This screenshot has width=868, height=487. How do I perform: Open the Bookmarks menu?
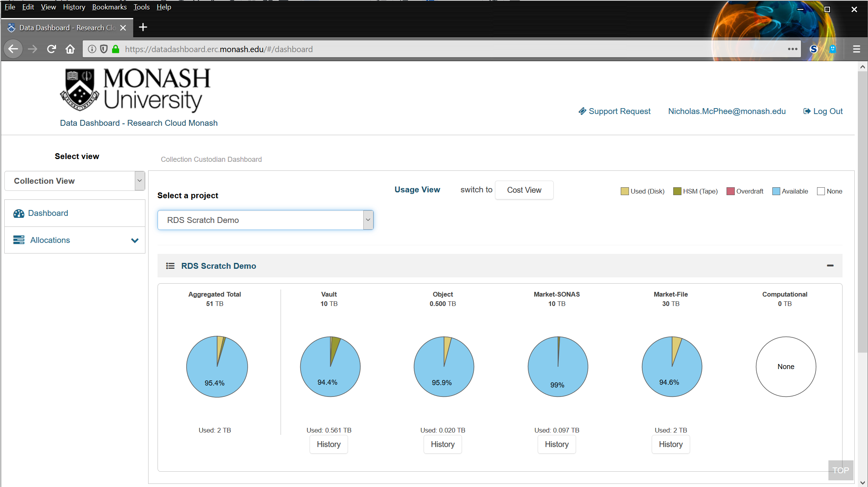(x=109, y=7)
